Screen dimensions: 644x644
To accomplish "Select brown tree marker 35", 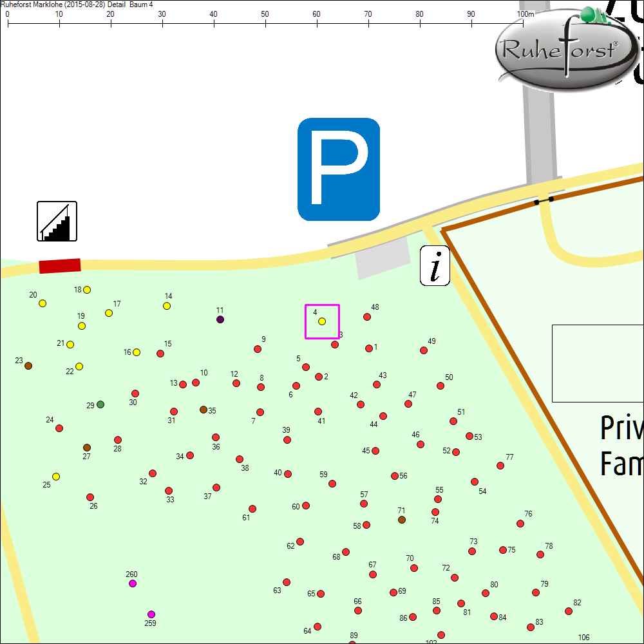I will 204,410.
